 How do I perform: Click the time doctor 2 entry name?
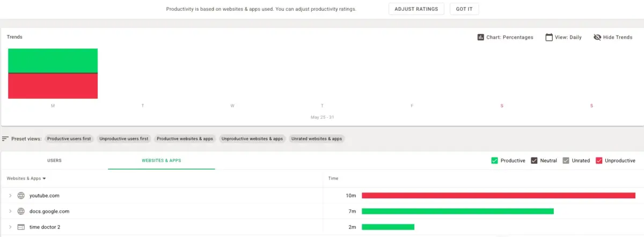45,227
